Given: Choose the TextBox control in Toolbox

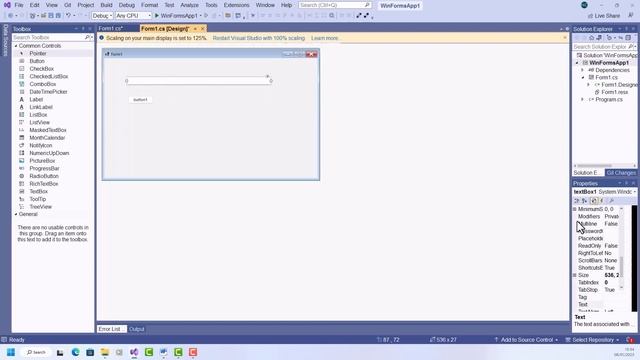Looking at the screenshot, I should coord(38,191).
